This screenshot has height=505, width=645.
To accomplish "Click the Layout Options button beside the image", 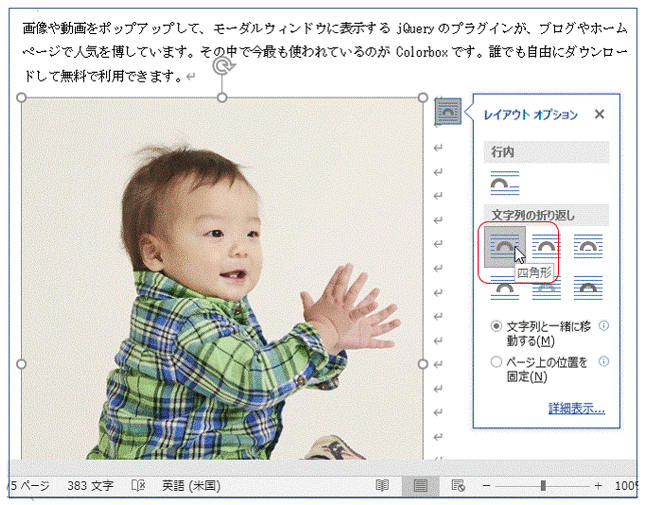I will (447, 112).
